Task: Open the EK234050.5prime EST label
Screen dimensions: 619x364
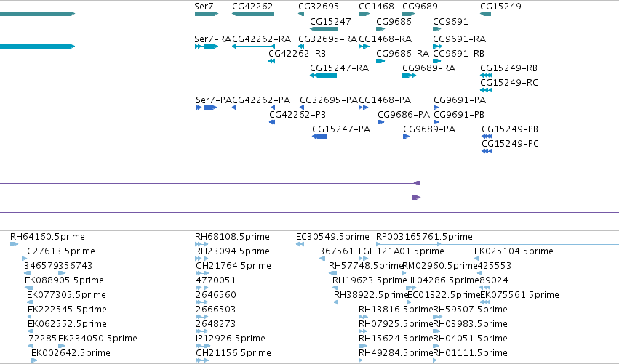Action: [x=97, y=339]
